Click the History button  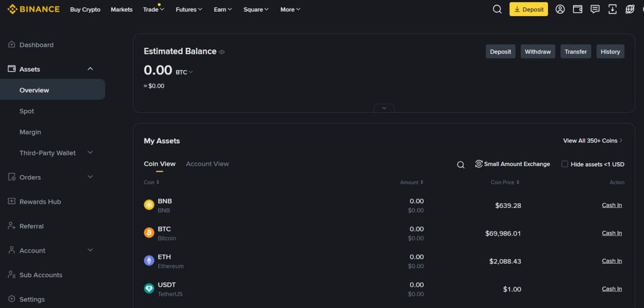610,52
